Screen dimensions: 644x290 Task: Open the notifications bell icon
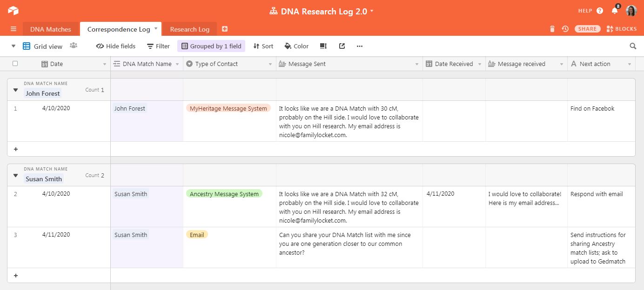coord(615,11)
